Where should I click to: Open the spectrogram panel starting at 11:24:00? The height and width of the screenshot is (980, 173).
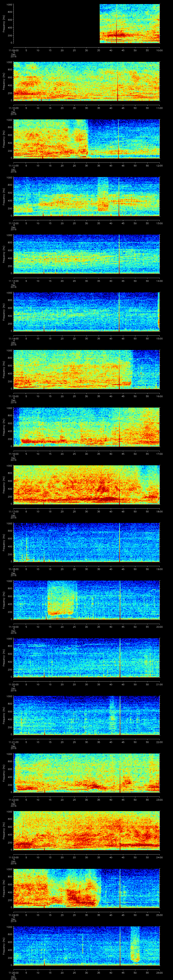pos(87,888)
